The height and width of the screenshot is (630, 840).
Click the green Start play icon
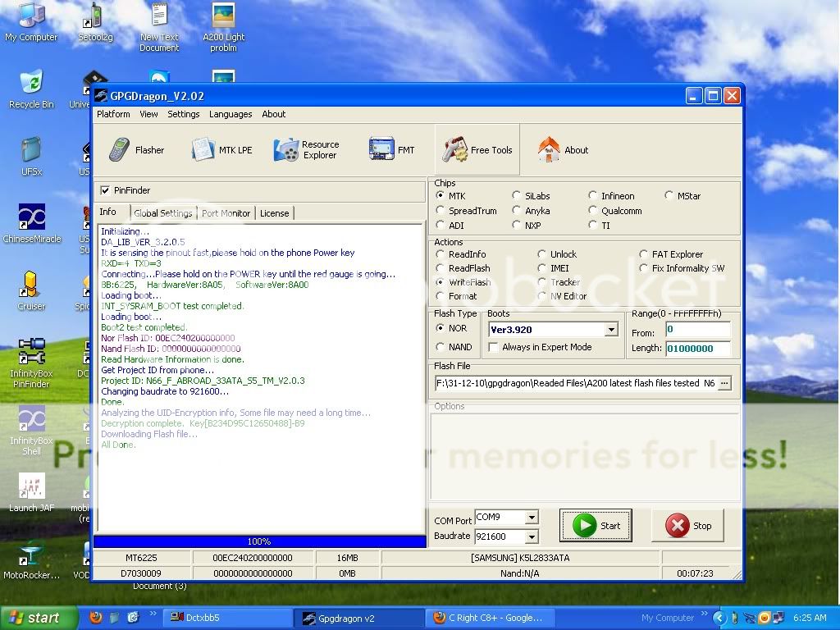584,525
